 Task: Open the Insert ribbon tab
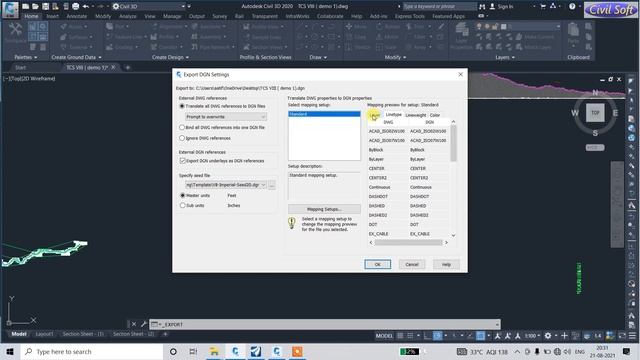coord(53,16)
